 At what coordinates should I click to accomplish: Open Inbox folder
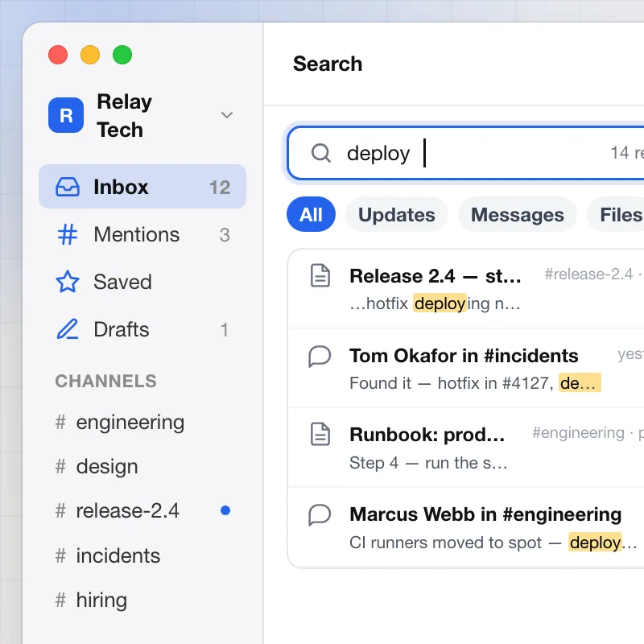click(142, 187)
